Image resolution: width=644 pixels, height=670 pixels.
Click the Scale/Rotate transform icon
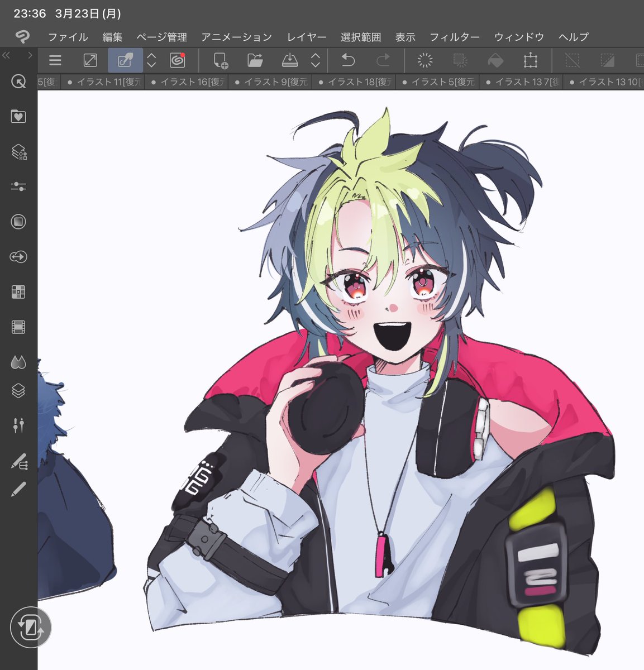[x=530, y=60]
